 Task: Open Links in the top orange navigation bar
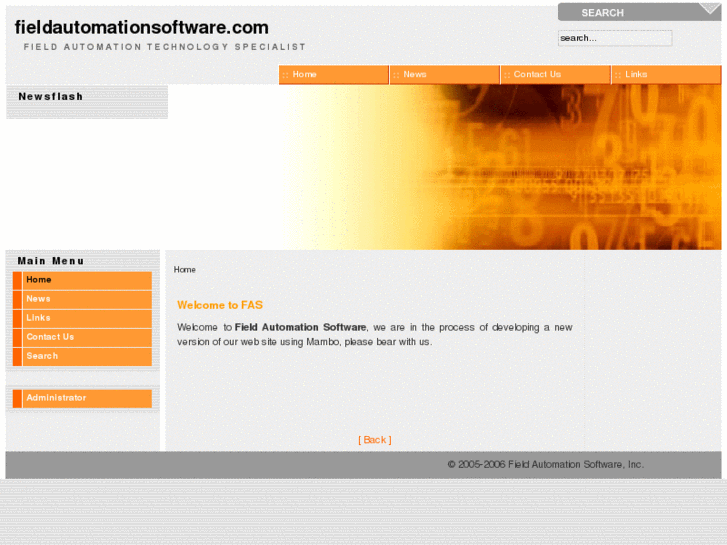[x=666, y=75]
